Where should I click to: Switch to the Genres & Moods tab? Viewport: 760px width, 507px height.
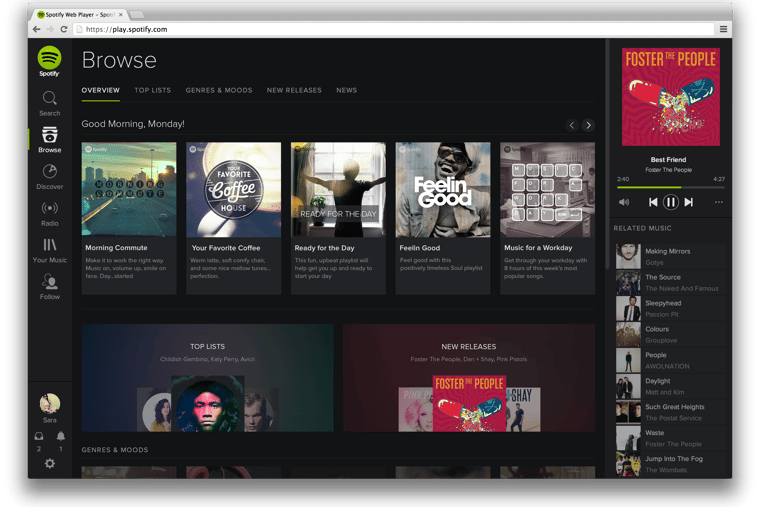coord(218,90)
